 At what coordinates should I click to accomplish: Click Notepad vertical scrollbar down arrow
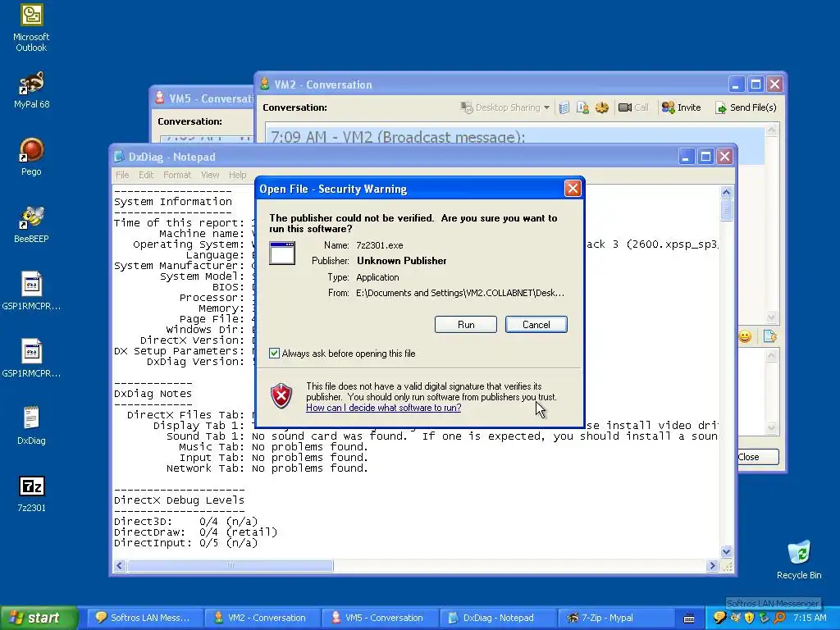tap(727, 551)
